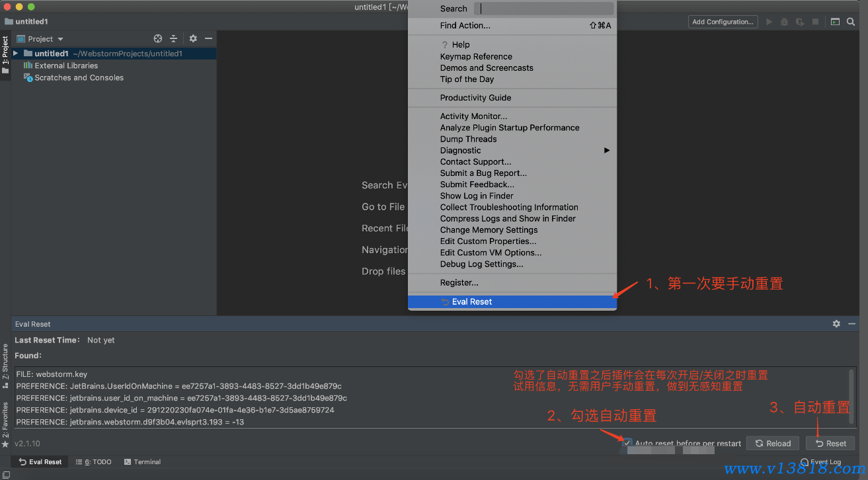Open Search Everywhere magnifier icon
This screenshot has height=480, width=868.
[851, 22]
